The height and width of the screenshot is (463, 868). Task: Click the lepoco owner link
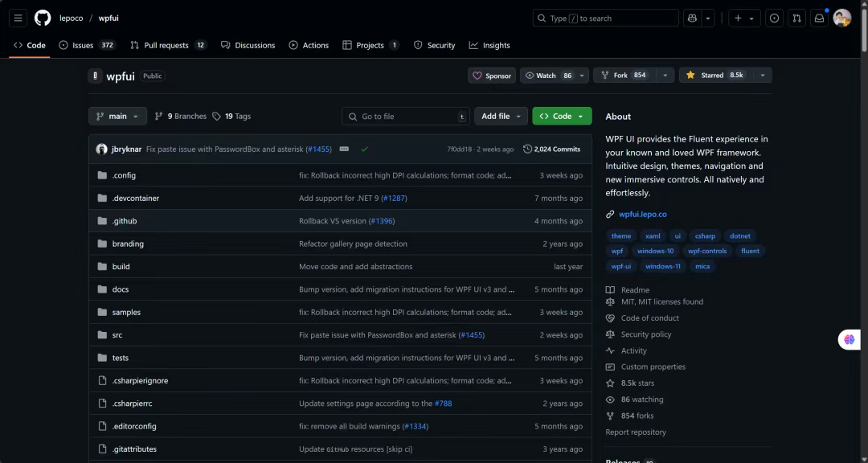click(72, 18)
